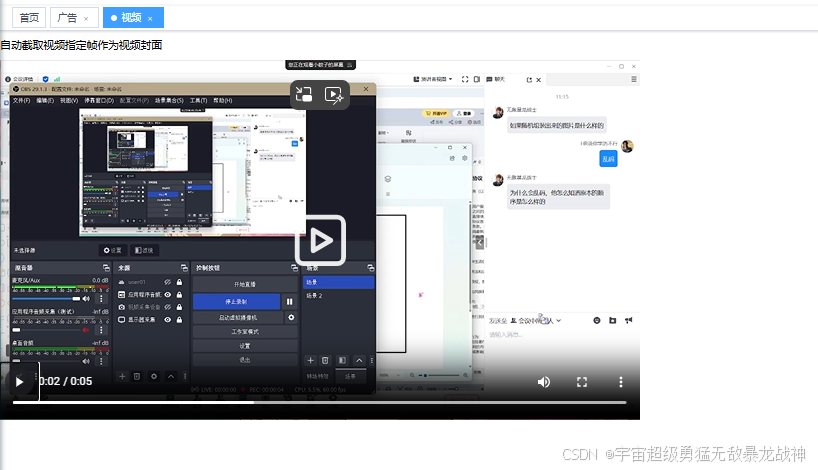Click the AI video icon in the overlay
This screenshot has height=470, width=818.
pos(334,94)
